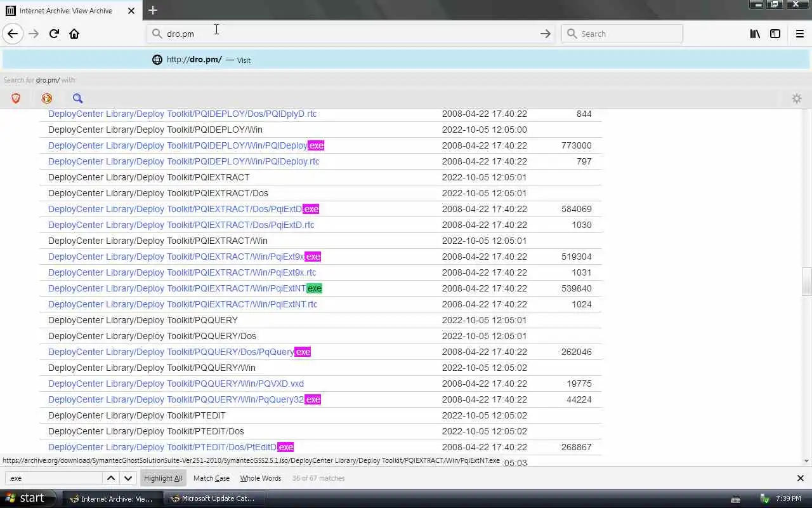Open search settings gear icon

[x=797, y=98]
